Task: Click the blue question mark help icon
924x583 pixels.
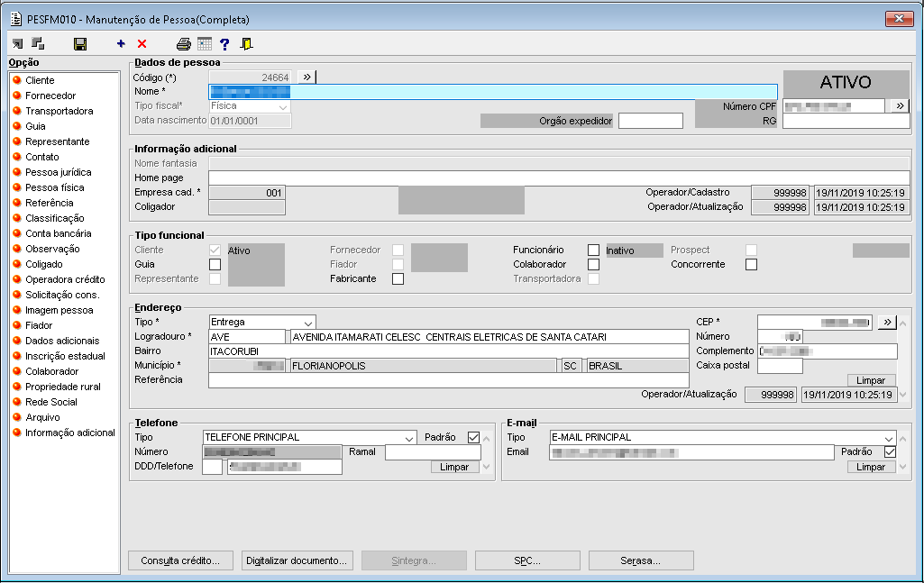Action: 224,43
